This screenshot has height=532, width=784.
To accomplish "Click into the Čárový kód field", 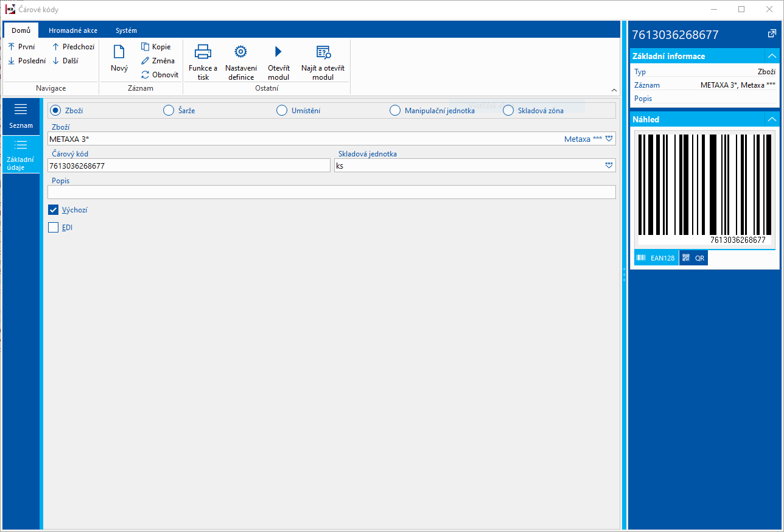I will coord(189,166).
